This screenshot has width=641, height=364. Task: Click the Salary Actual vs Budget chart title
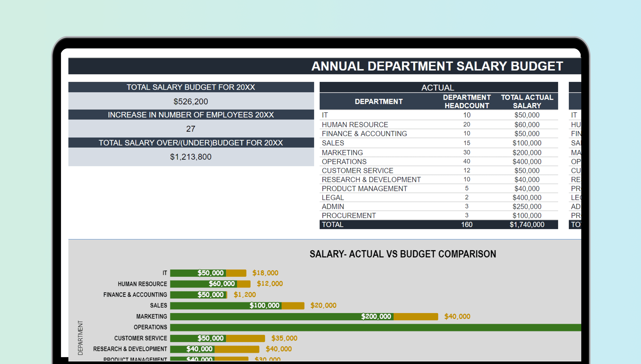pos(403,254)
